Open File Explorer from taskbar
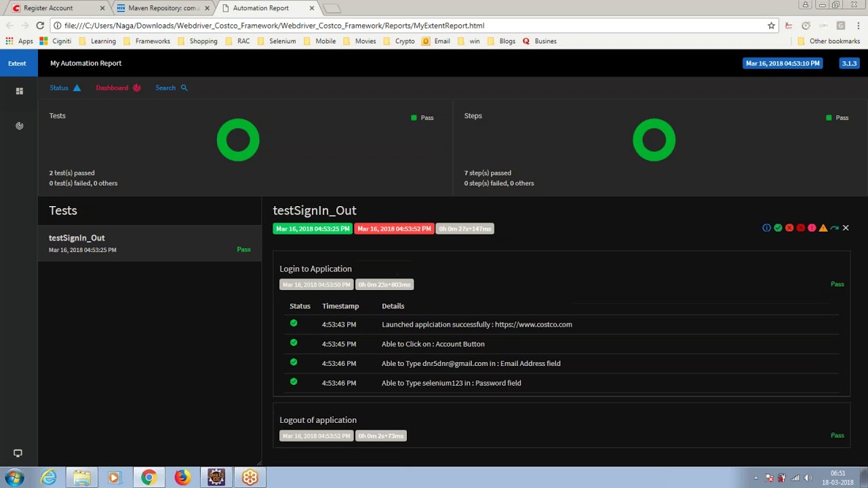The width and height of the screenshot is (868, 488). point(82,478)
